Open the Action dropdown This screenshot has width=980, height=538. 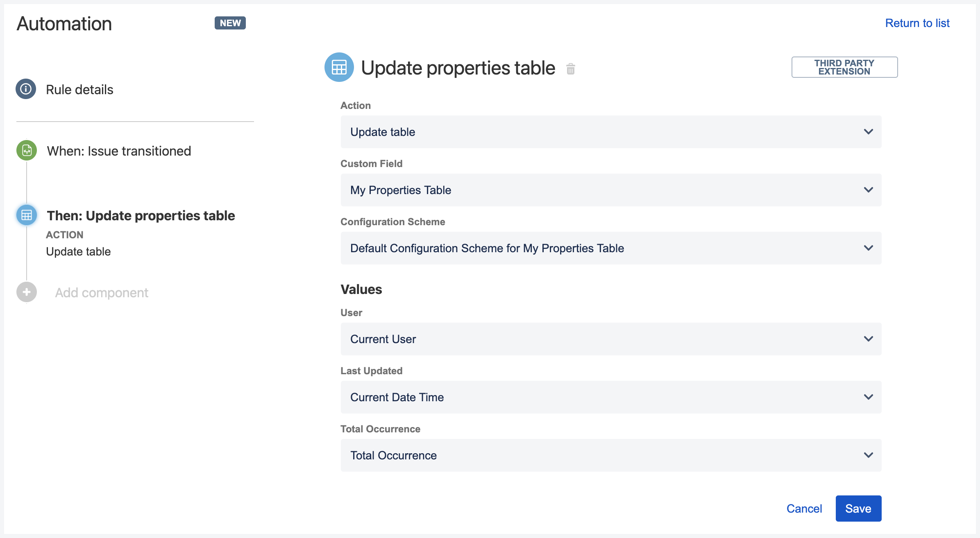click(x=611, y=132)
